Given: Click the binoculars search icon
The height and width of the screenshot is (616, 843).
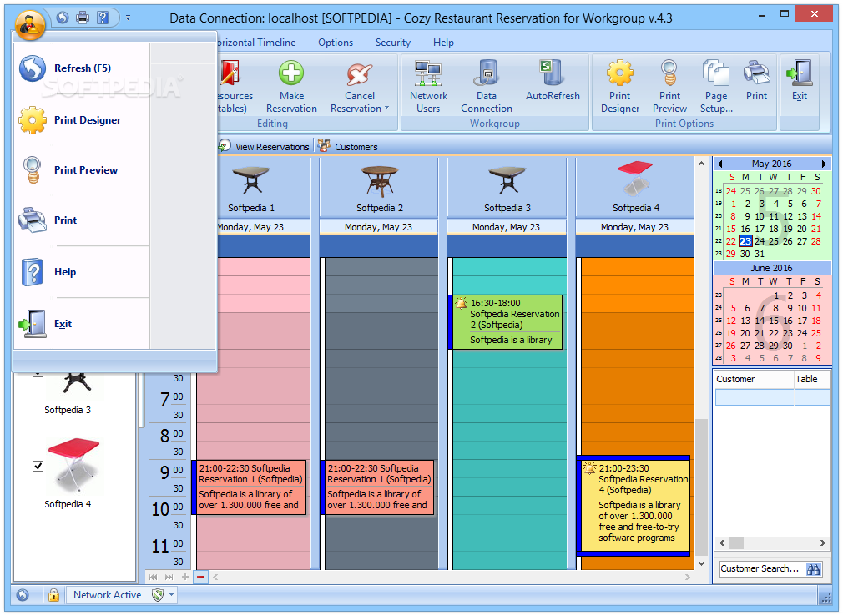Looking at the screenshot, I should pos(814,569).
